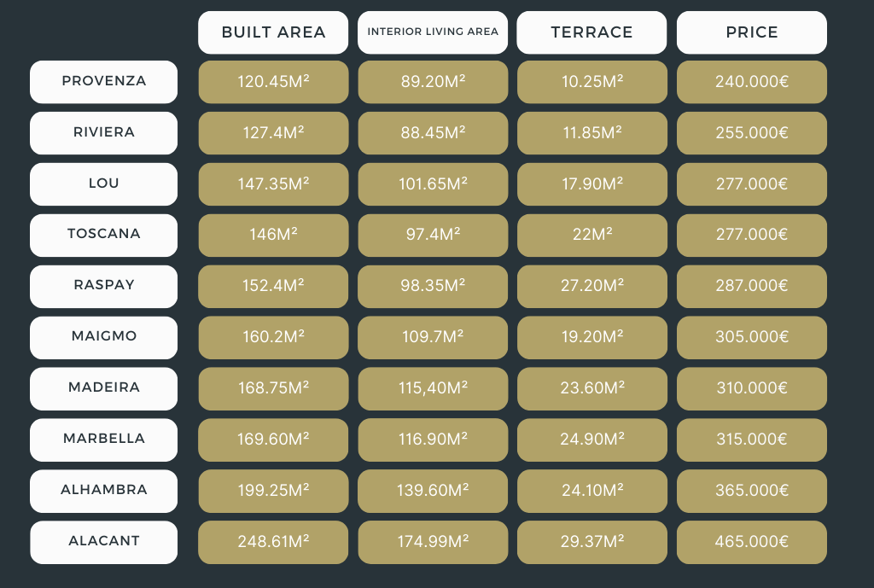Select the 174.99M² interior area cell
This screenshot has width=874, height=588.
(433, 542)
